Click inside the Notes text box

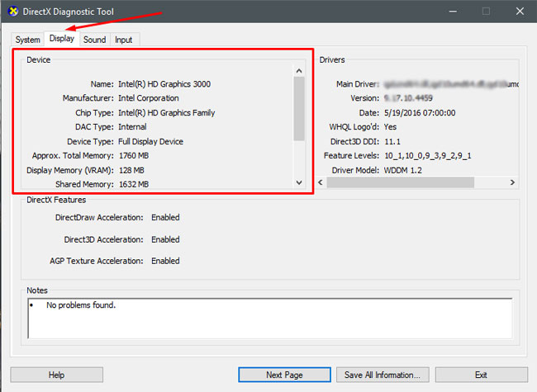pos(270,318)
